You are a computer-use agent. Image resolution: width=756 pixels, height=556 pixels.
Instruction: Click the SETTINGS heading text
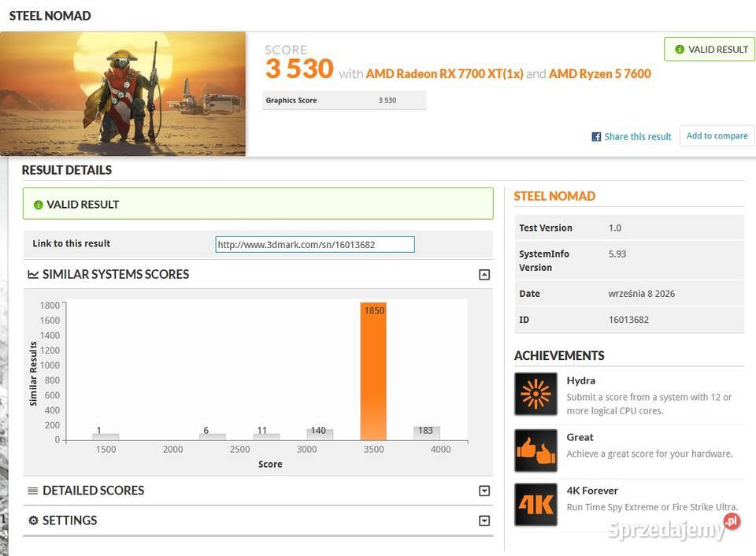click(69, 521)
